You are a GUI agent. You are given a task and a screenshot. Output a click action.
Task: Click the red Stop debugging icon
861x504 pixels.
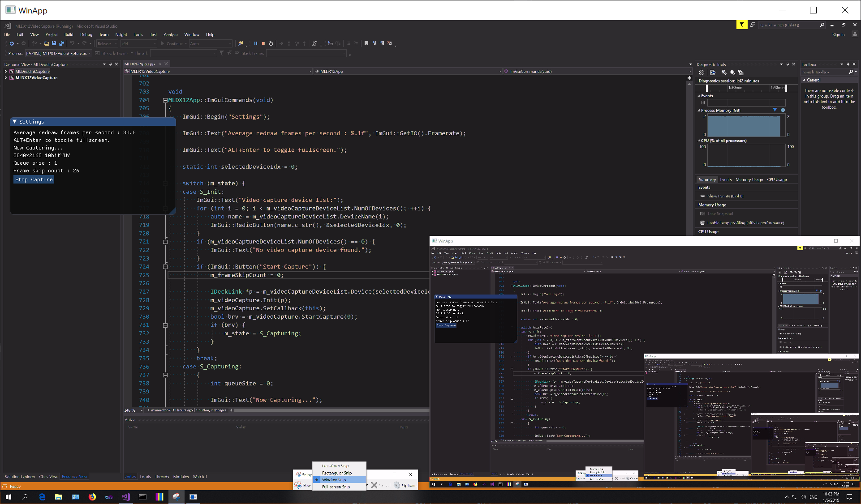tap(263, 43)
